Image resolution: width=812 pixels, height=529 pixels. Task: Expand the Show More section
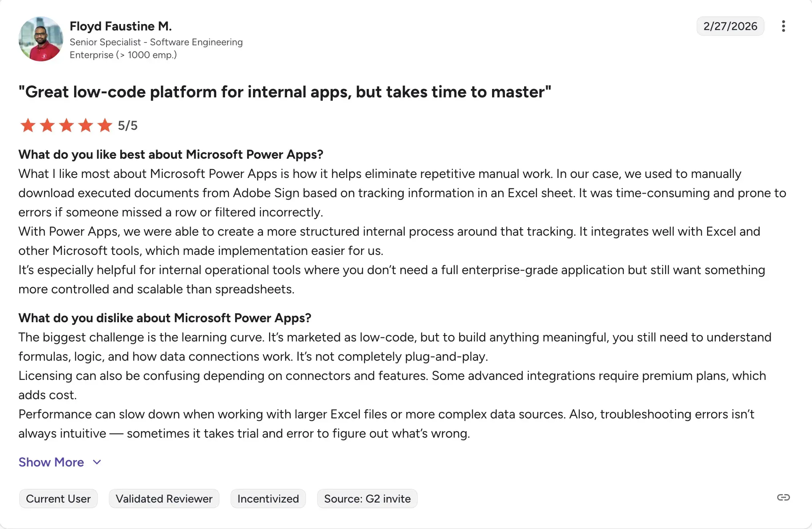(51, 462)
